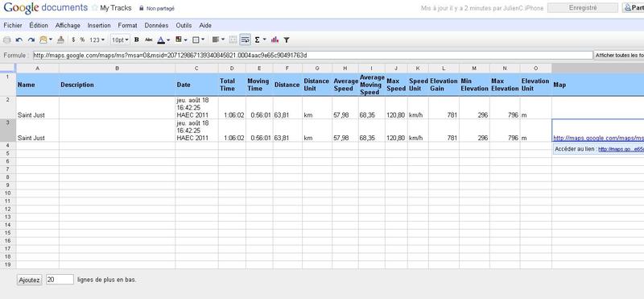
Task: Select column C header
Action: tap(196, 69)
